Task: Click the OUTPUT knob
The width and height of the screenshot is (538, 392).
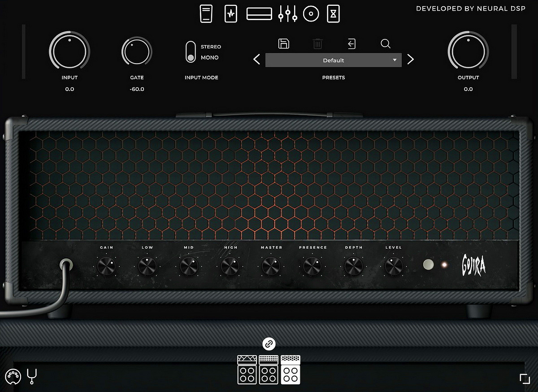Action: click(x=468, y=51)
